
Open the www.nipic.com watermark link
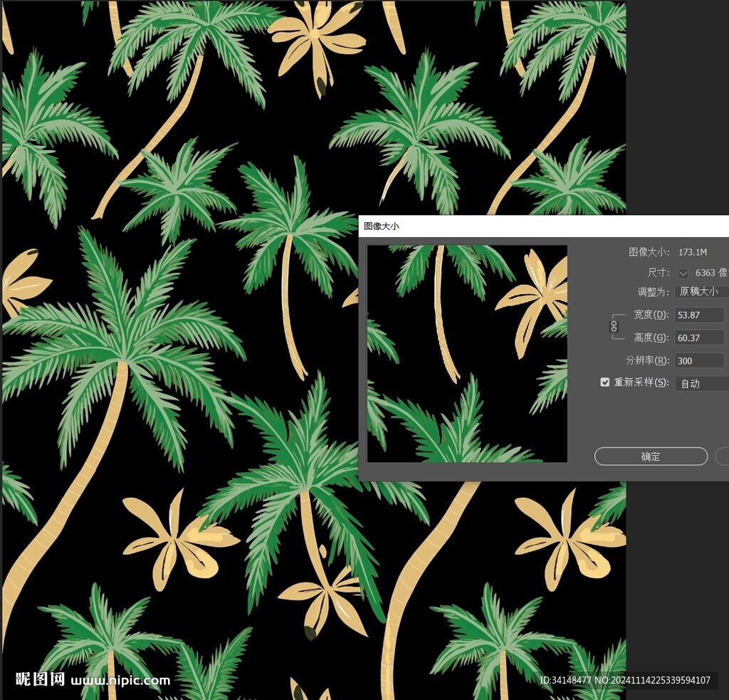121,680
